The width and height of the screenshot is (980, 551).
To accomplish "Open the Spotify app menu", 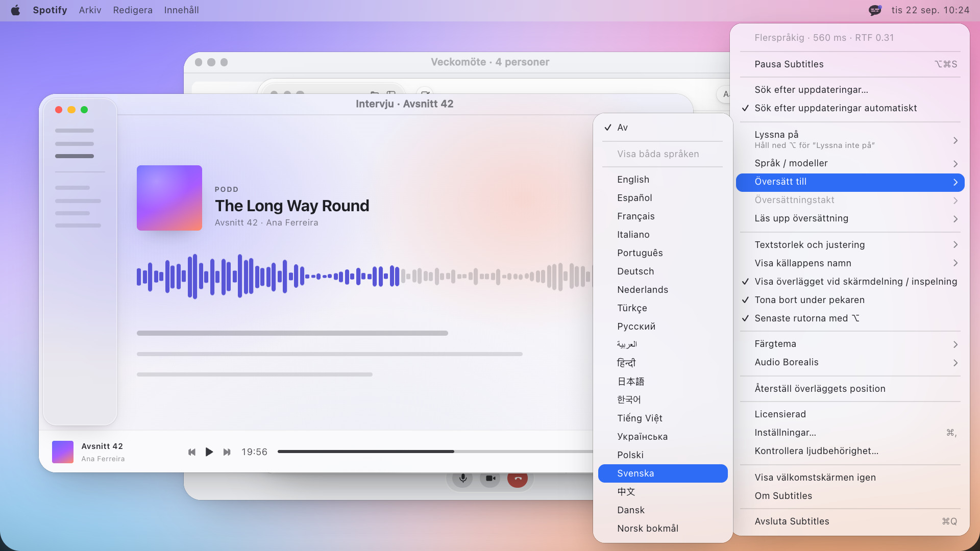I will 50,10.
